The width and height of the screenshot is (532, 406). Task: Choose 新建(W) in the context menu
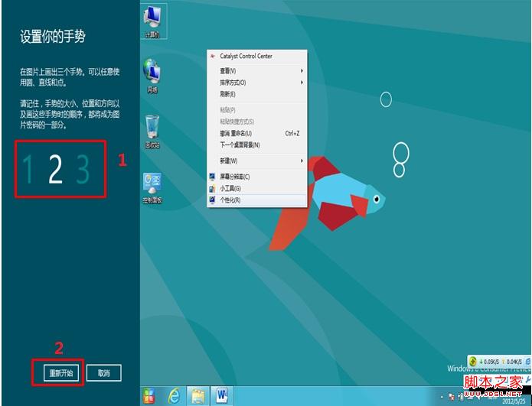257,161
